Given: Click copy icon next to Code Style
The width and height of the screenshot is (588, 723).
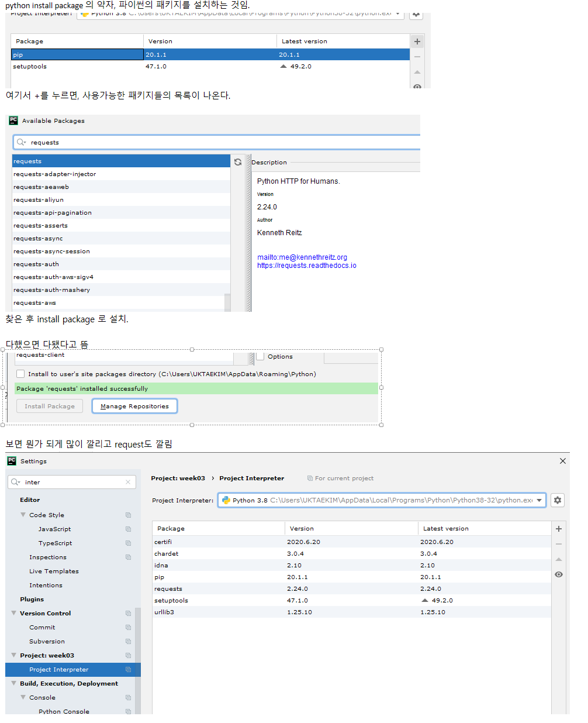Looking at the screenshot, I should (x=128, y=515).
